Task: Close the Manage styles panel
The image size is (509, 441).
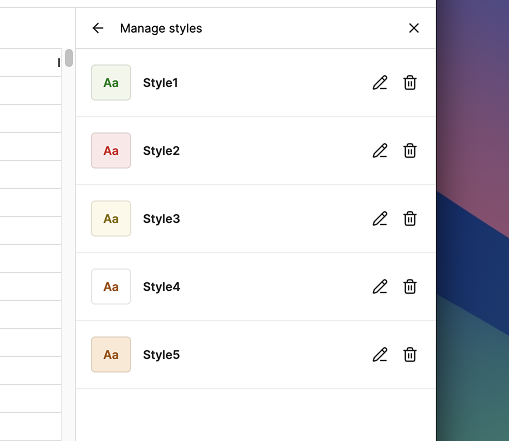Action: click(x=414, y=28)
